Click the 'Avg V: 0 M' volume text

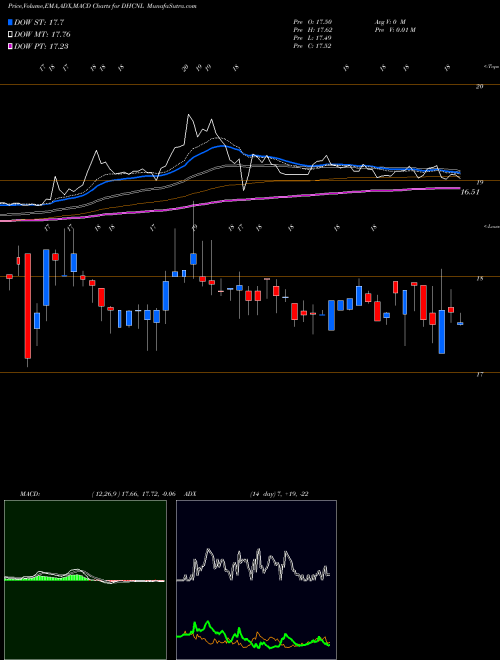389,22
